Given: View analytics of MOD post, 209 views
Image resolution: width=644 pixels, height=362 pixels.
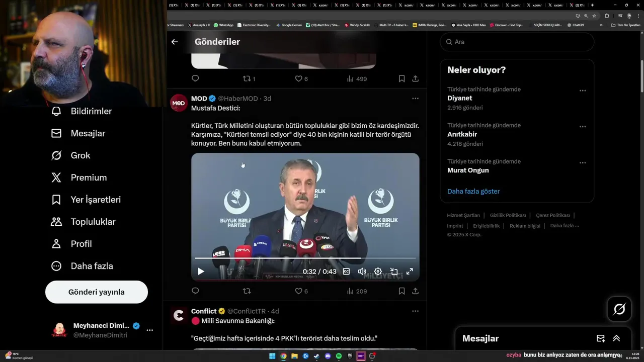Looking at the screenshot, I should [357, 291].
